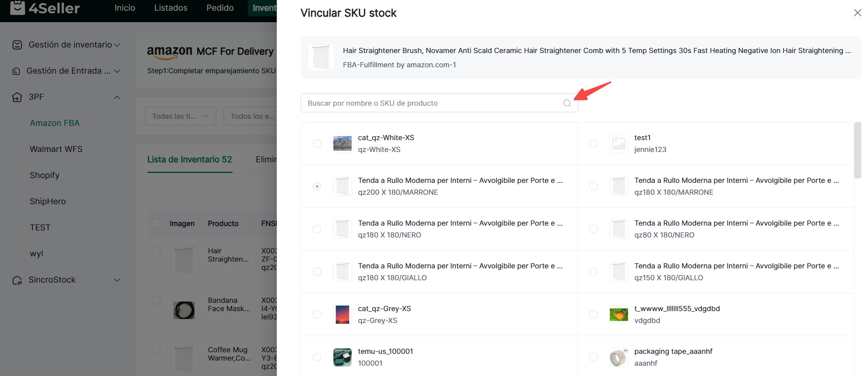
Task: Go to ShipHero sidebar link
Action: coord(48,201)
